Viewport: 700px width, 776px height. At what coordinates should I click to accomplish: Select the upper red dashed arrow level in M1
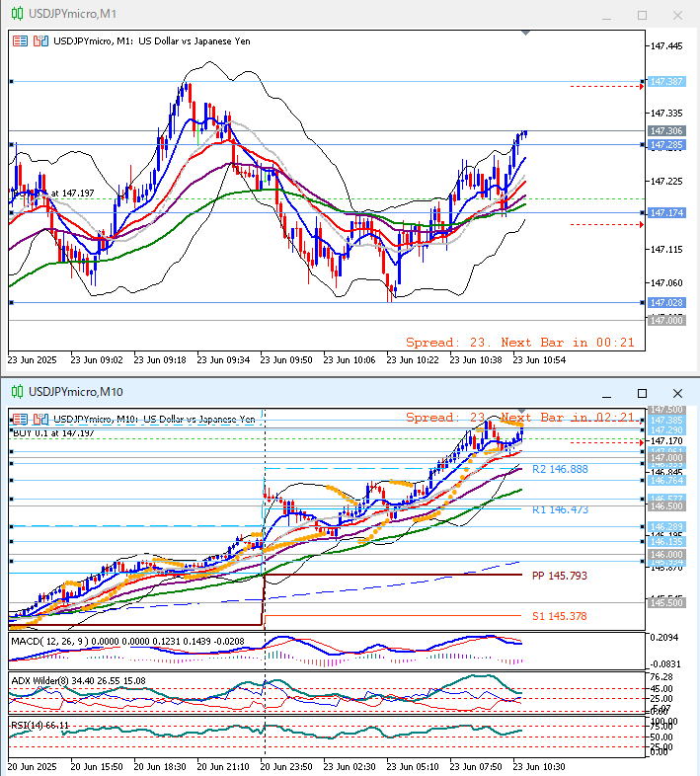pyautogui.click(x=607, y=87)
